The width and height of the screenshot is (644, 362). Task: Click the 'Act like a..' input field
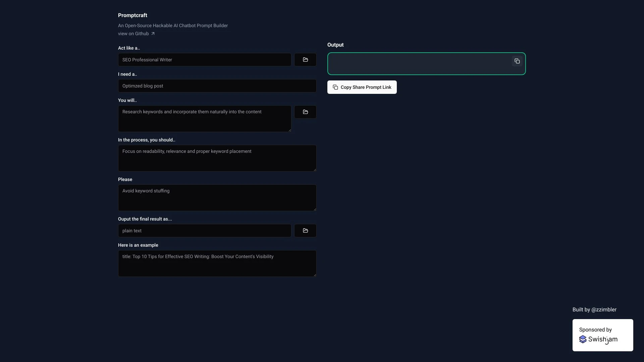pos(204,60)
